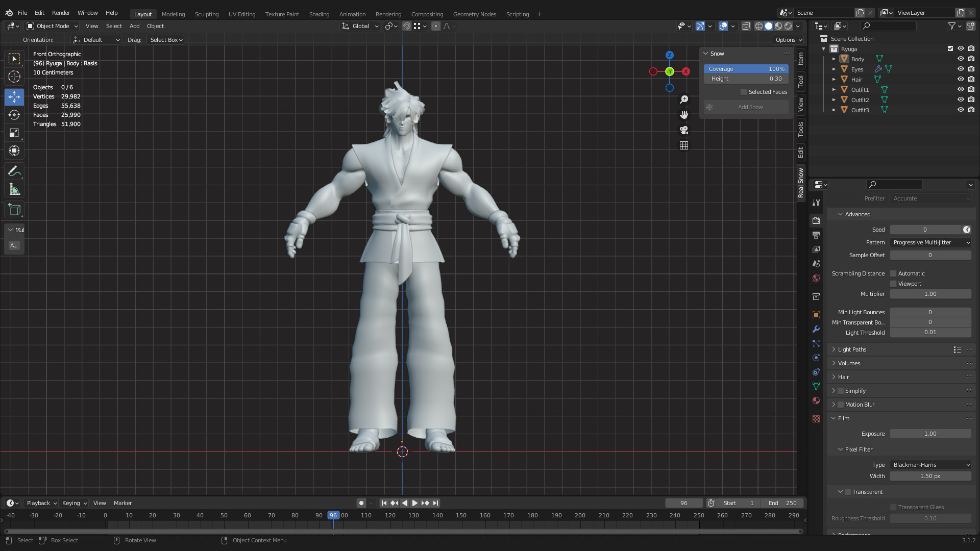The height and width of the screenshot is (551, 980).
Task: Enable the Transparent film checkbox
Action: [848, 492]
